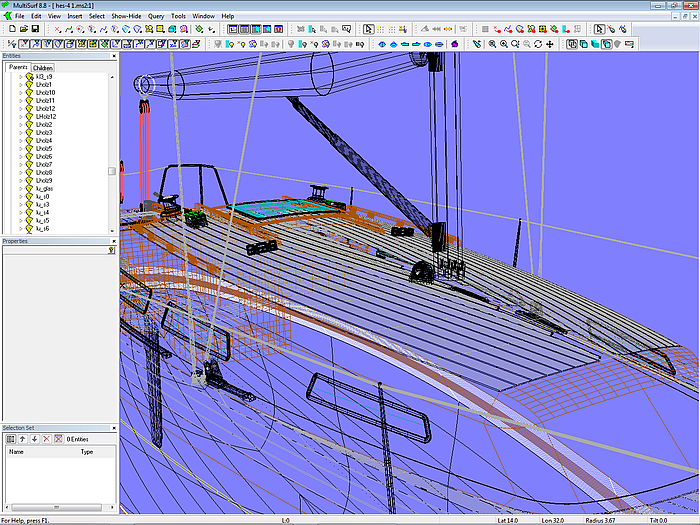
Task: Switch to the Children tab
Action: 42,68
